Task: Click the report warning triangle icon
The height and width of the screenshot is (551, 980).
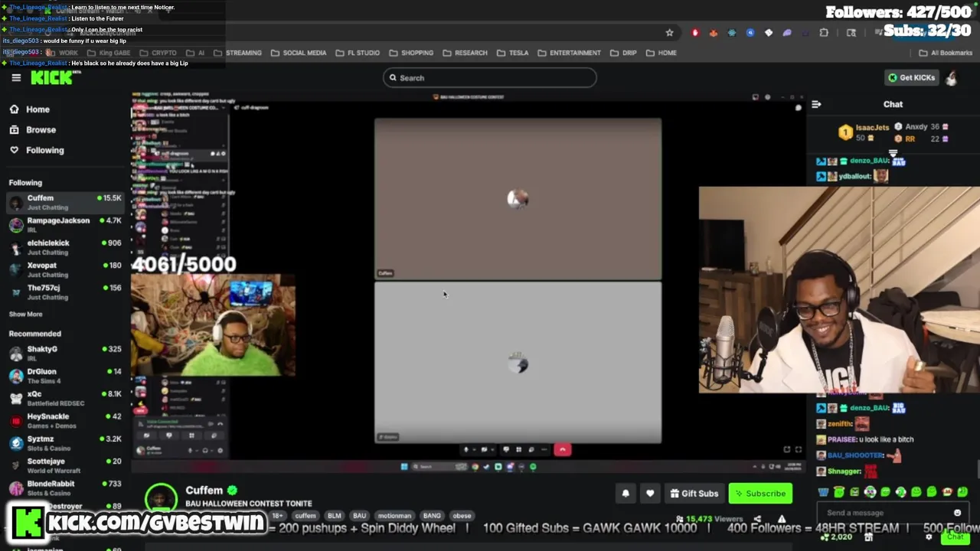Action: coord(782,519)
